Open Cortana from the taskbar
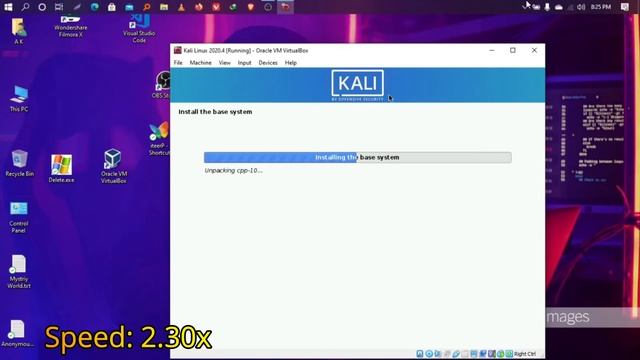The height and width of the screenshot is (360, 640). tap(42, 7)
